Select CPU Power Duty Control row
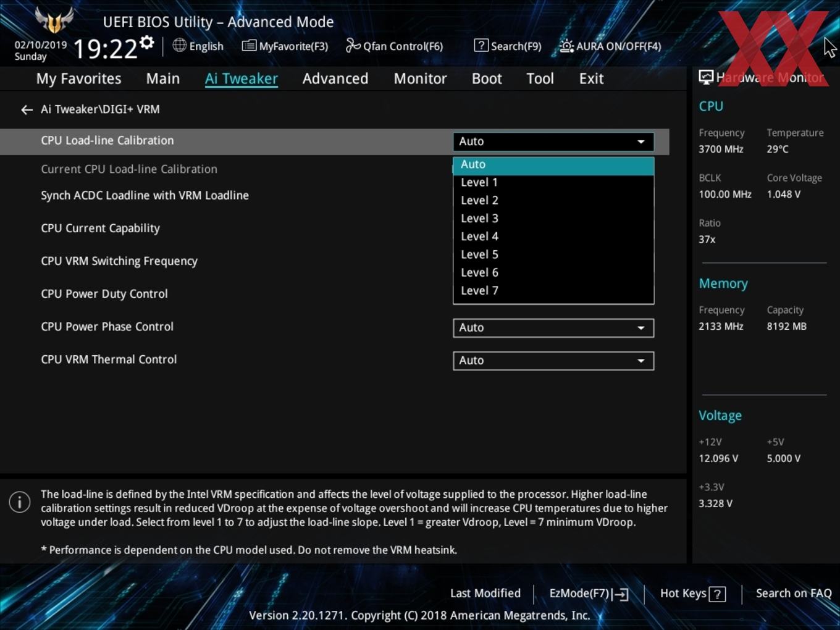Viewport: 840px width, 630px height. (104, 294)
